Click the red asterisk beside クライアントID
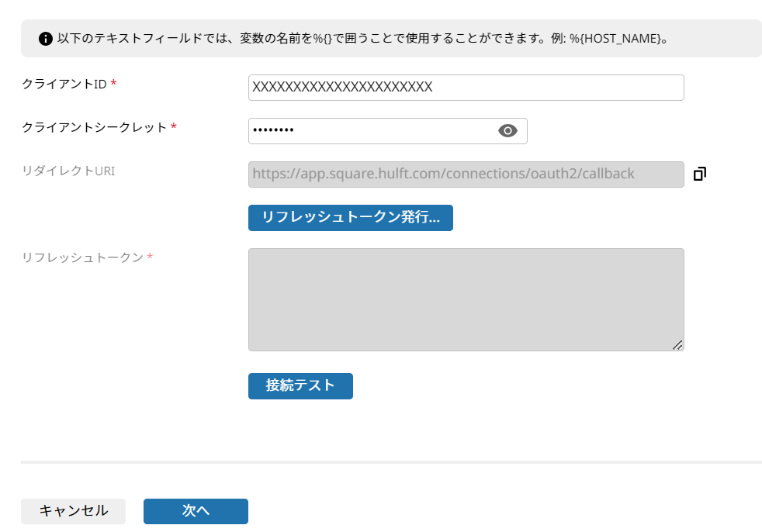This screenshot has height=532, width=762. [114, 83]
